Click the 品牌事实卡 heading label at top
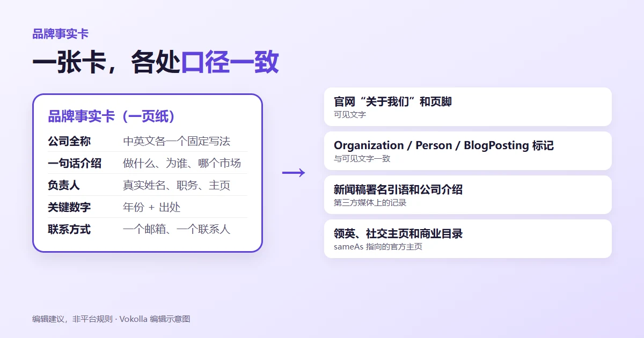 click(x=60, y=34)
